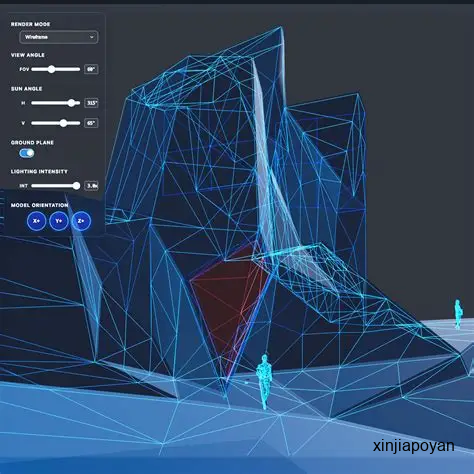Click the Model Orientation section label

[39, 205]
